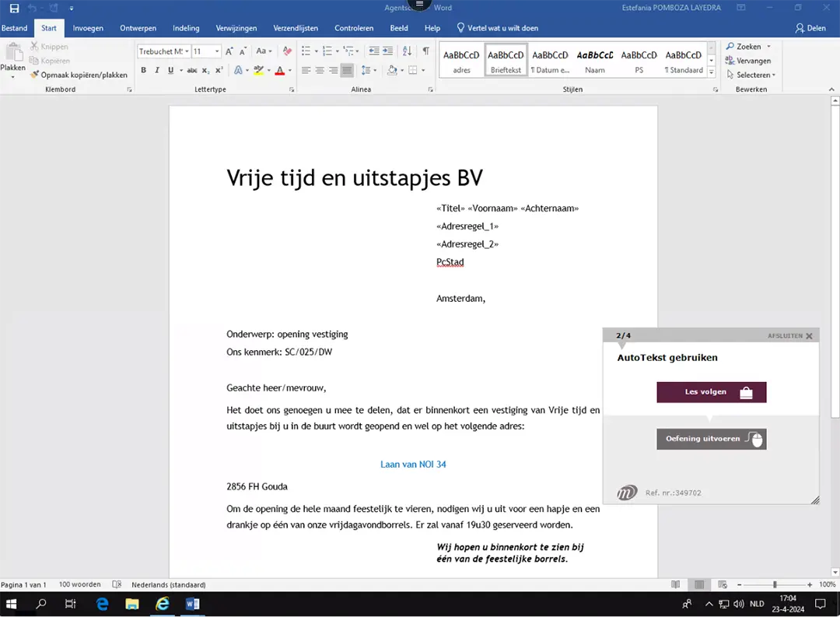Select the Naam style
Screen dimensions: 840x617
pos(595,61)
